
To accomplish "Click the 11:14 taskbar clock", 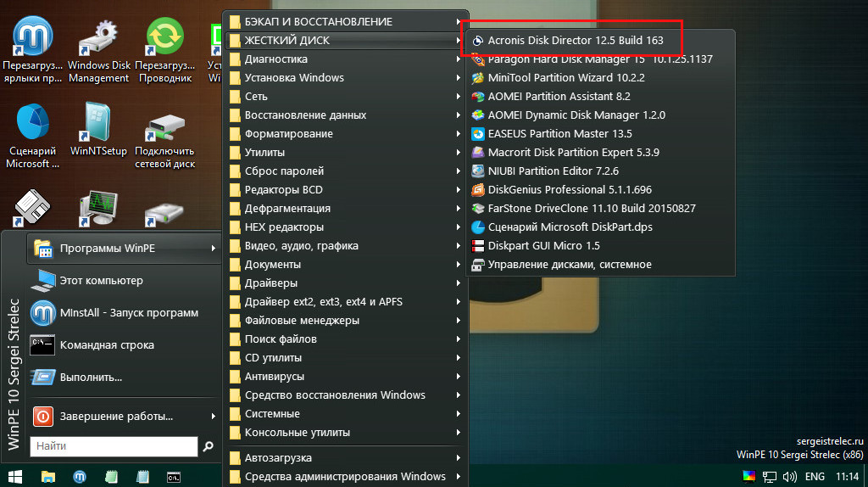I will (x=847, y=477).
